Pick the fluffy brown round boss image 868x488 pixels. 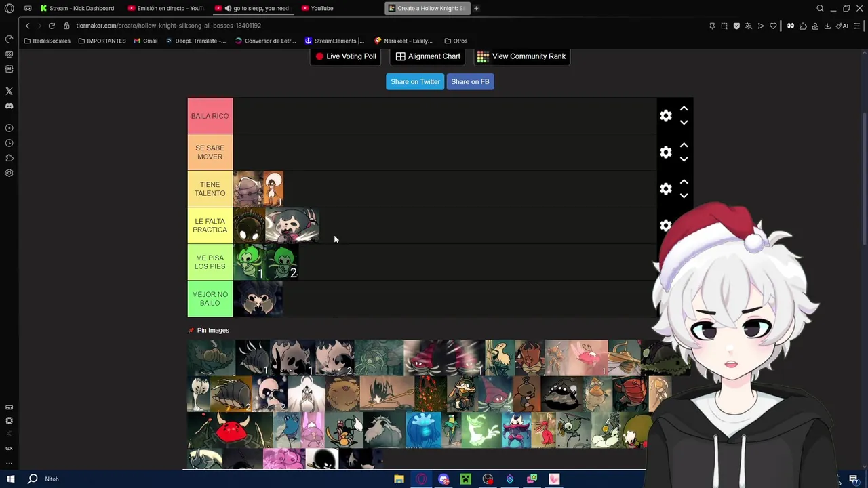click(342, 394)
